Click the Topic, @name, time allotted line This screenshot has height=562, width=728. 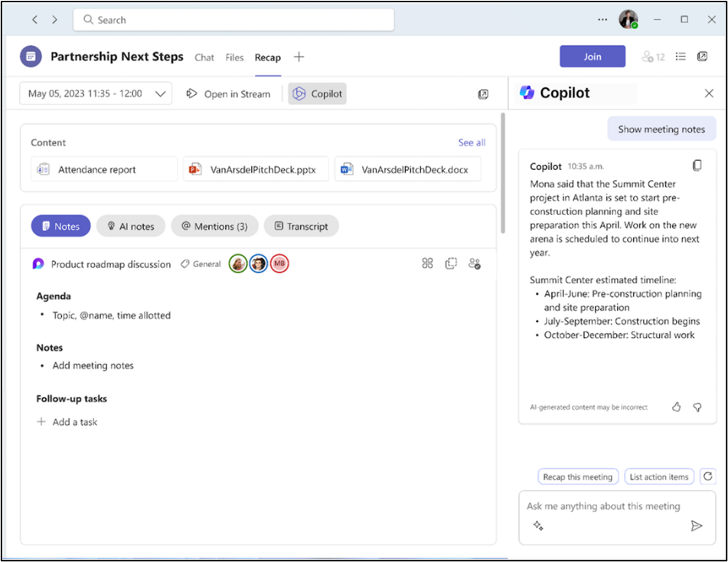click(x=112, y=315)
